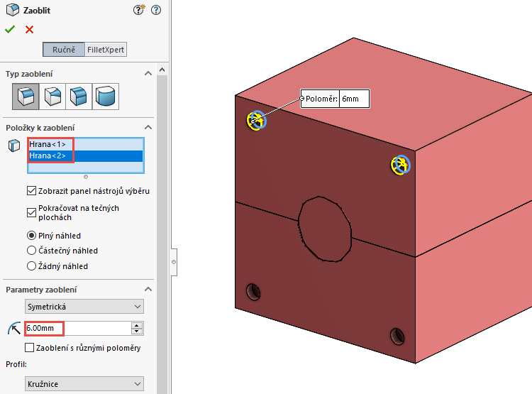Switch to the Ručně tab
This screenshot has width=532, height=394.
[x=64, y=50]
